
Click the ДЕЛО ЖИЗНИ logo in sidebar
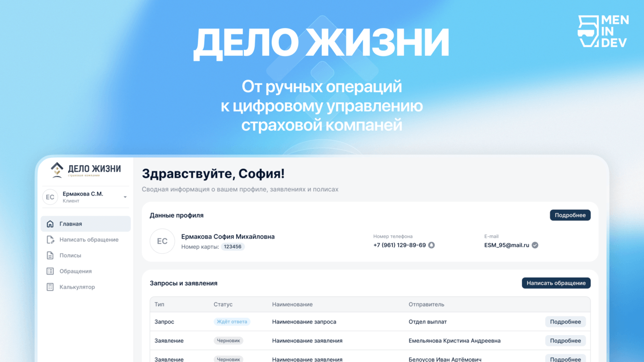click(x=85, y=170)
